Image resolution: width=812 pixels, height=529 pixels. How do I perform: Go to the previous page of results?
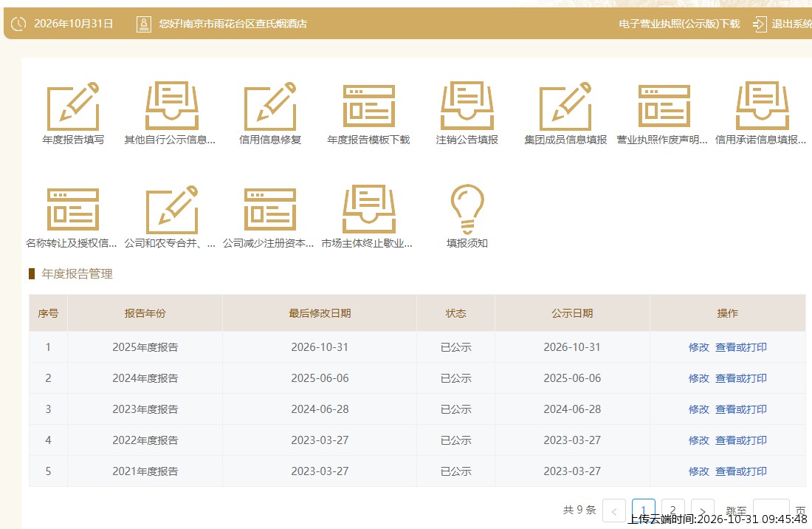coord(614,511)
